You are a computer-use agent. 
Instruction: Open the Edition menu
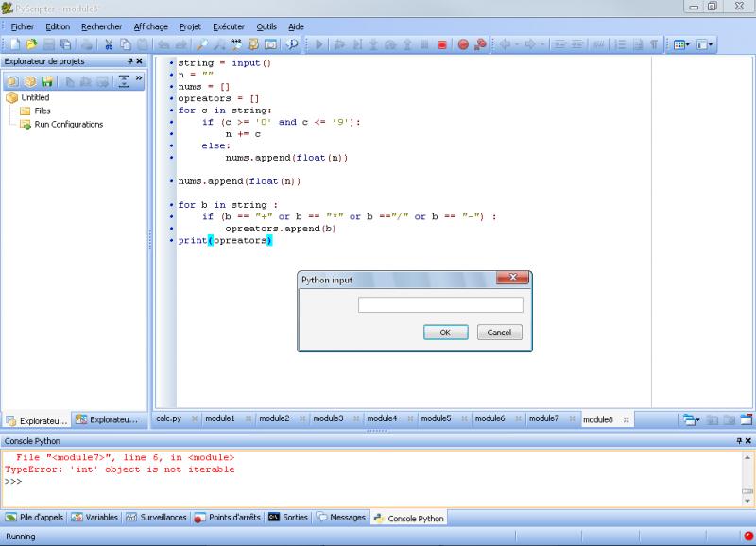pyautogui.click(x=58, y=26)
